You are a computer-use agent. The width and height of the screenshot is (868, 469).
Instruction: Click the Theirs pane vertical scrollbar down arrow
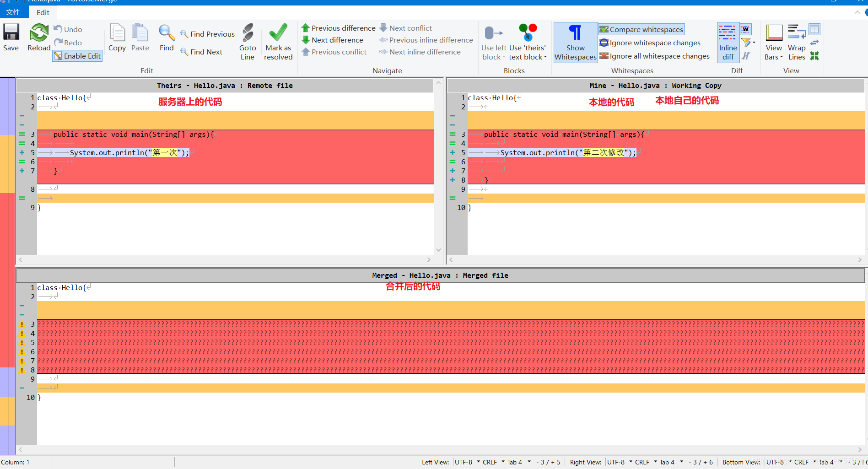point(438,250)
